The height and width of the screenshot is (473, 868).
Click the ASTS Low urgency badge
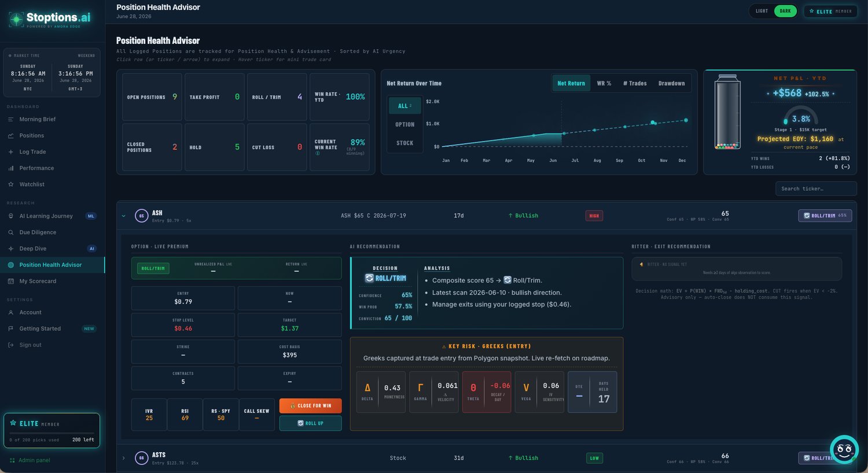click(x=594, y=458)
